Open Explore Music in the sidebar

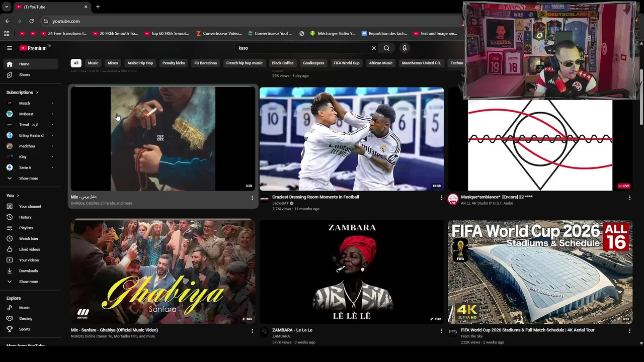pyautogui.click(x=30, y=308)
